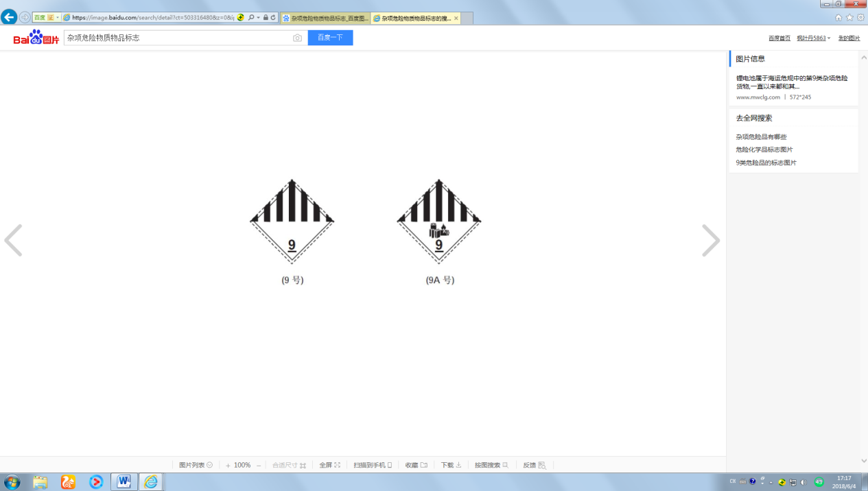Screen dimensions: 868x491
Task: Open the browser favorites star icon
Action: coord(849,17)
